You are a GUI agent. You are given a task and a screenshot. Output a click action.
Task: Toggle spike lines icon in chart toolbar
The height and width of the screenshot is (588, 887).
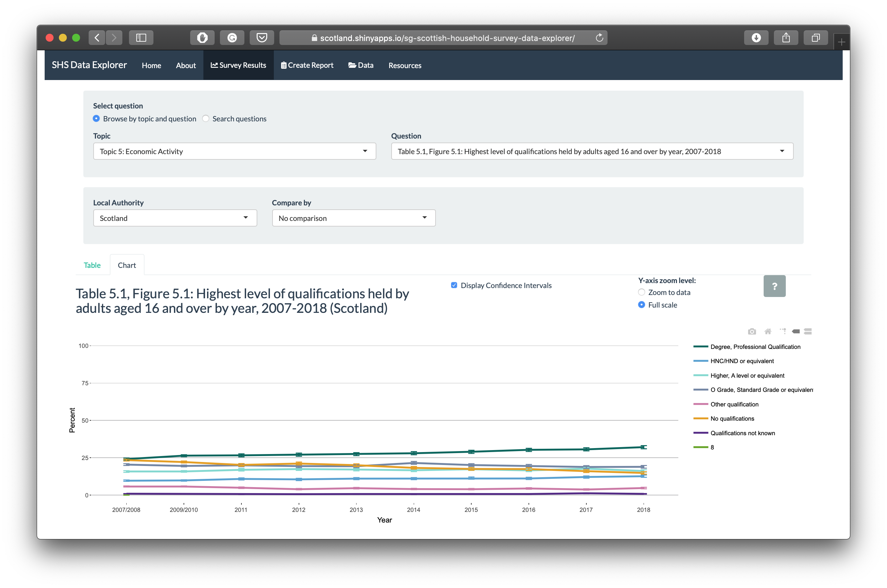782,331
